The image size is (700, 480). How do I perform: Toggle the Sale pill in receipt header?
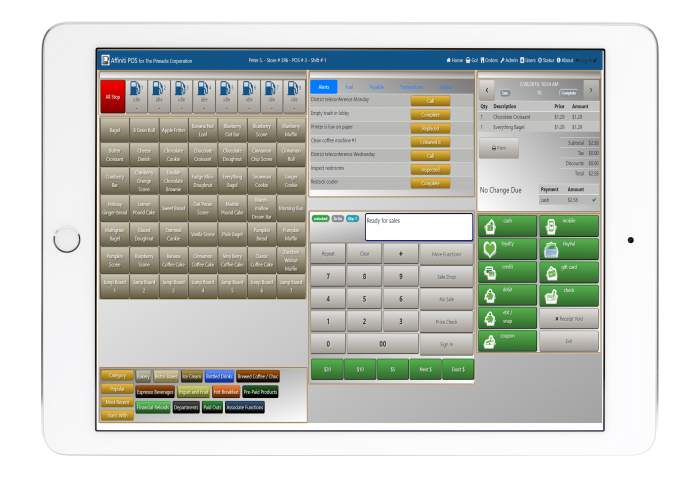[506, 92]
